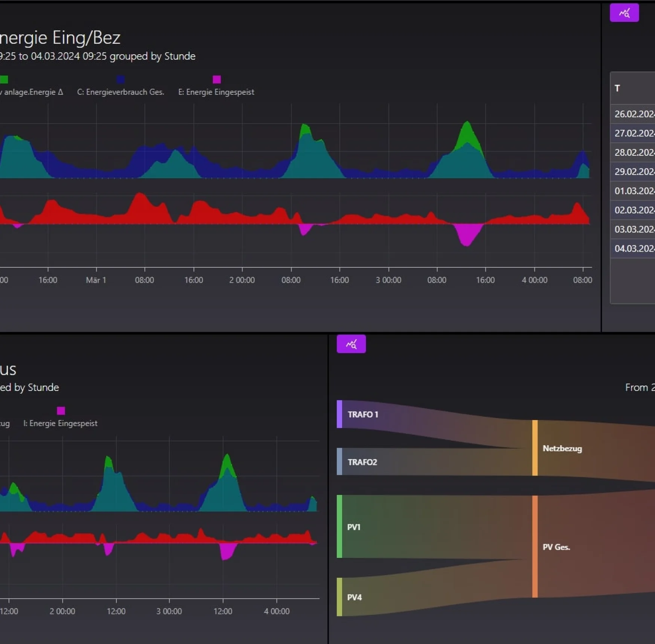This screenshot has width=655, height=644.
Task: Toggle blue Energieverbrauch Ges. legend swatch
Action: click(x=121, y=79)
